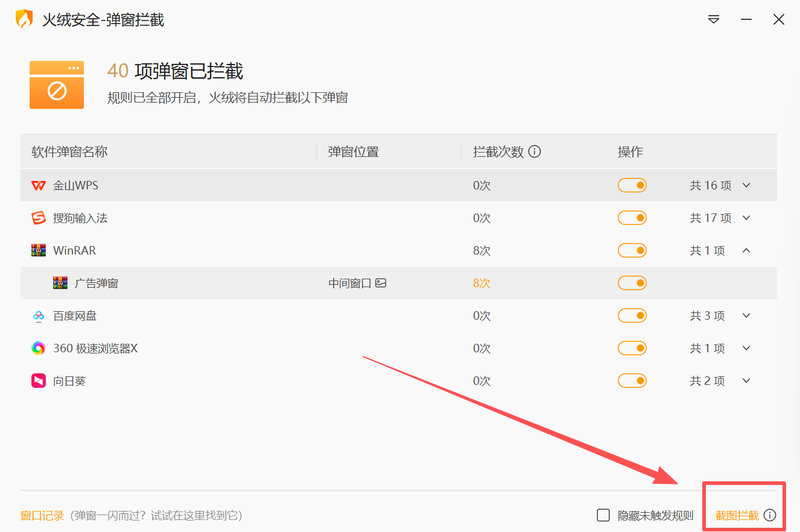Enable 隐藏未触发规则 checkbox
This screenshot has width=800, height=532.
pyautogui.click(x=603, y=515)
